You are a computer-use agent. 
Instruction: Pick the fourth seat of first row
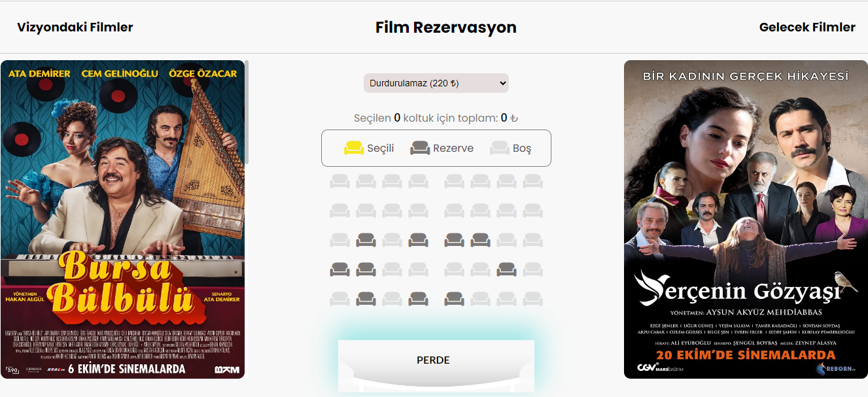[x=418, y=181]
